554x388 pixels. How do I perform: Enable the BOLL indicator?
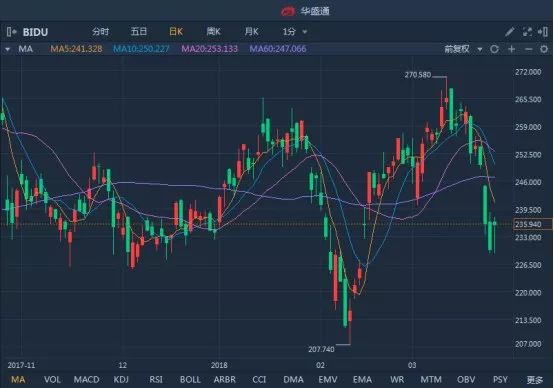click(x=190, y=380)
